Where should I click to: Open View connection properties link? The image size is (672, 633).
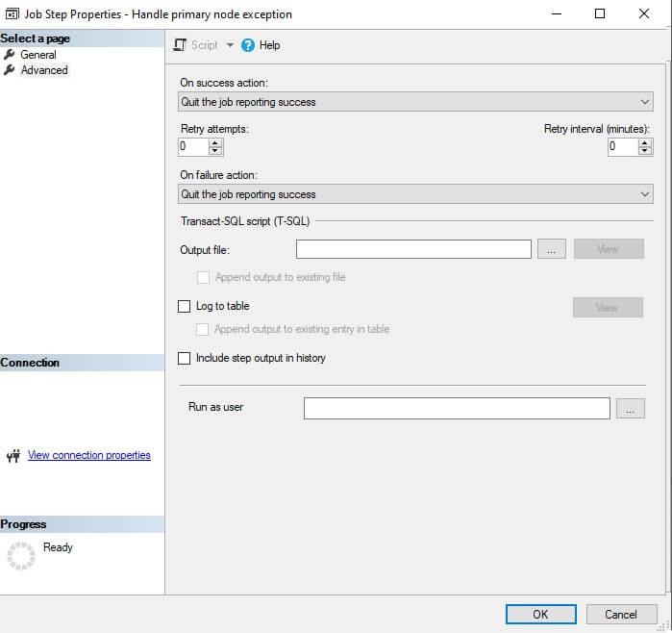pos(89,455)
